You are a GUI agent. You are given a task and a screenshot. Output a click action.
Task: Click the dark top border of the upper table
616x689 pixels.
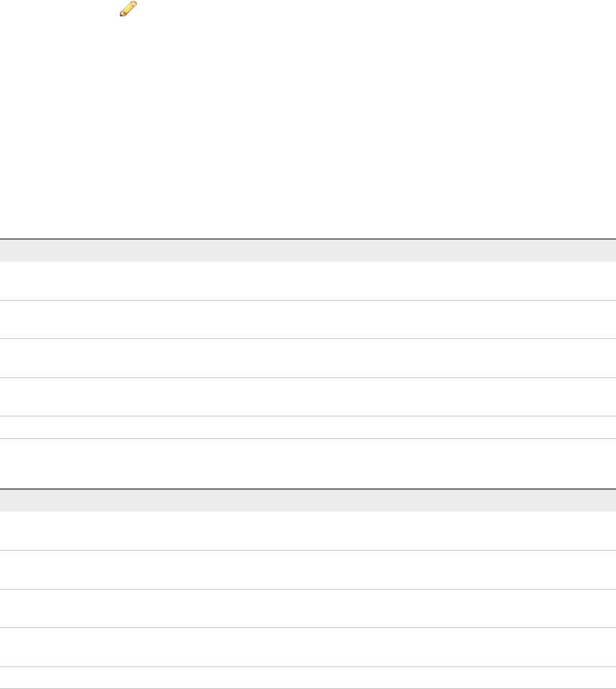point(308,238)
